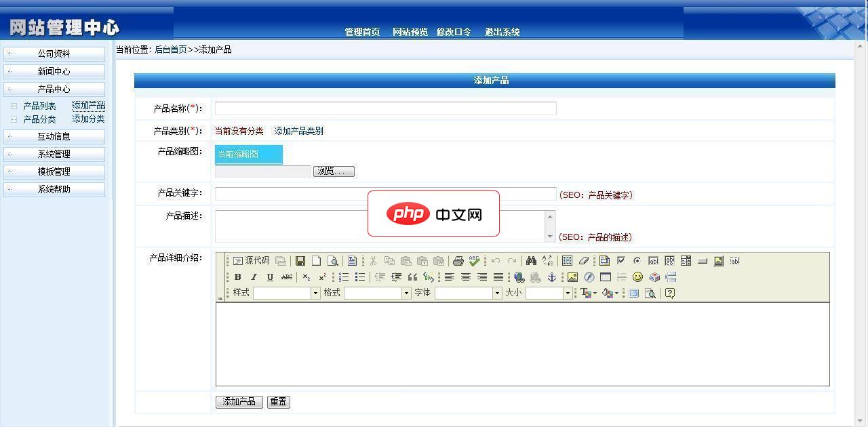Maximize the editor size icon

[x=633, y=293]
